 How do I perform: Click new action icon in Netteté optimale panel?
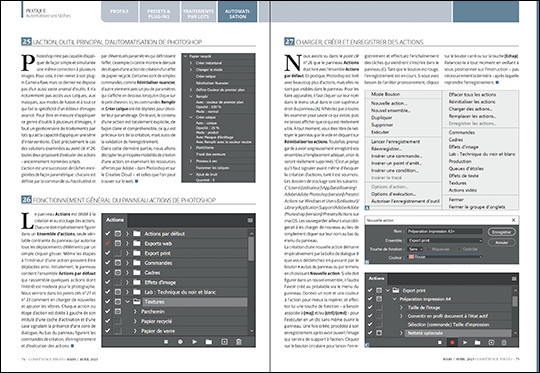(x=491, y=342)
